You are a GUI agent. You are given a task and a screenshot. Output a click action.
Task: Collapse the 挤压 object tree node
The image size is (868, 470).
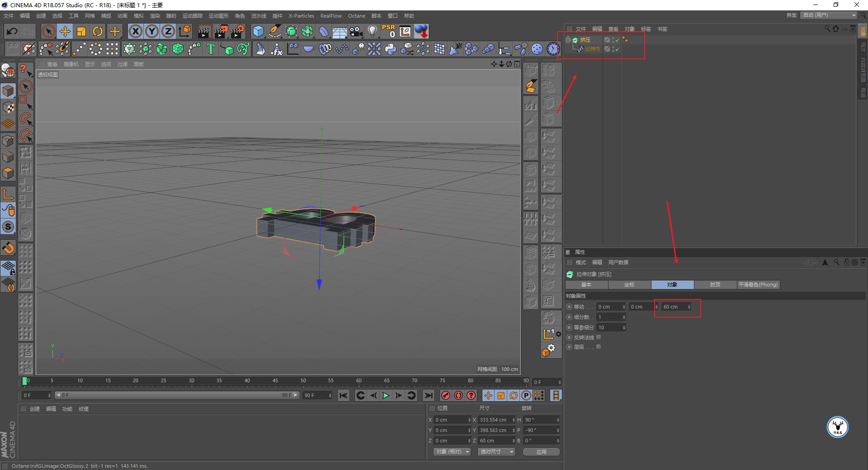[x=568, y=40]
